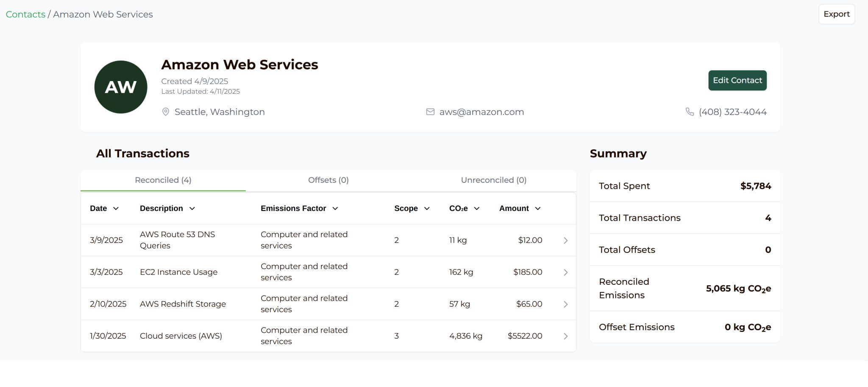Open Cloud services (AWS) row arrow
The width and height of the screenshot is (868, 387).
click(565, 336)
